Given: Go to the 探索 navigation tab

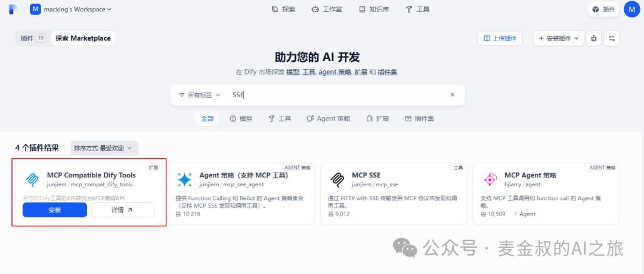Looking at the screenshot, I should coord(283,9).
